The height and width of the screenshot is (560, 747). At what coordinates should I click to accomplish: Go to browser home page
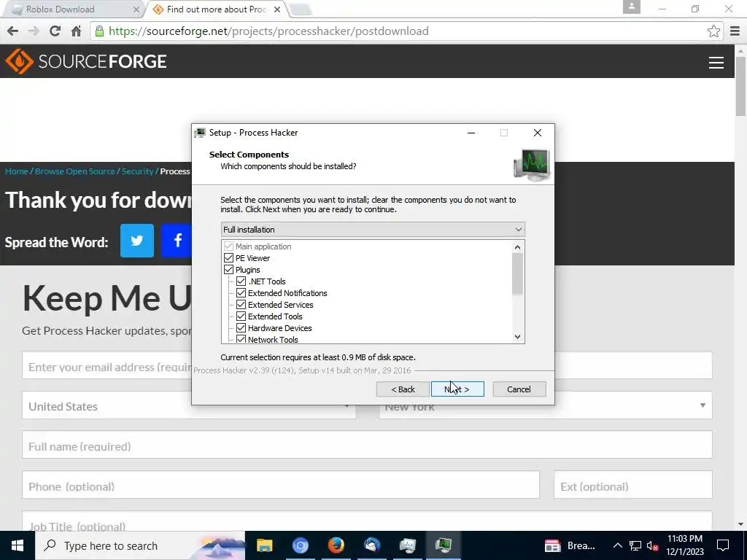pyautogui.click(x=76, y=31)
